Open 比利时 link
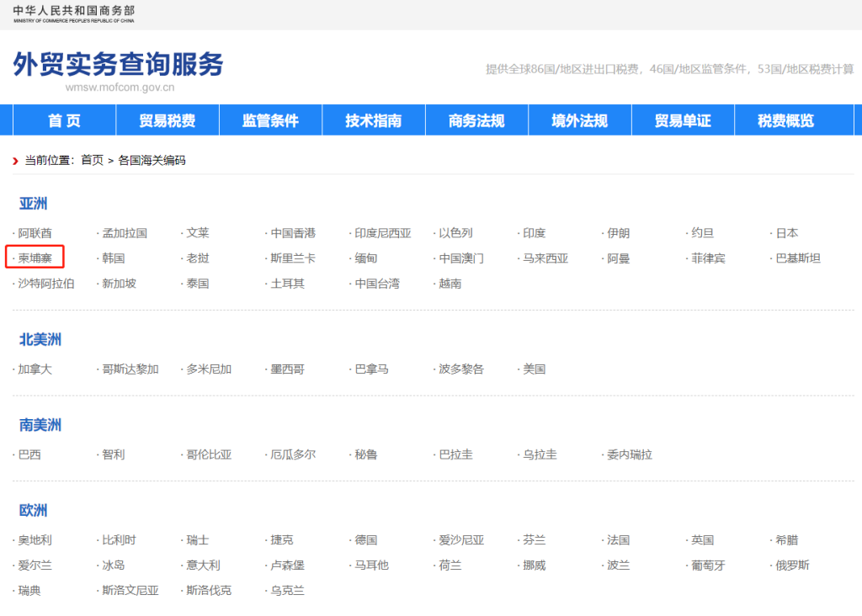 coord(120,540)
